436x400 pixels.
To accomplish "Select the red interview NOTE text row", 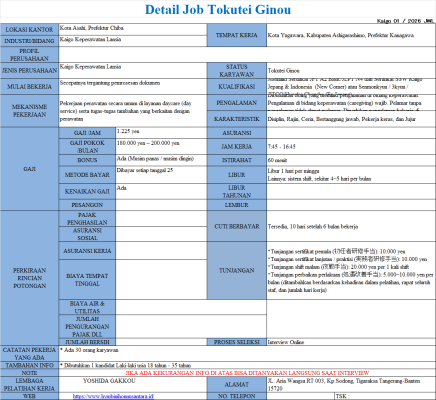I will pyautogui.click(x=247, y=373).
